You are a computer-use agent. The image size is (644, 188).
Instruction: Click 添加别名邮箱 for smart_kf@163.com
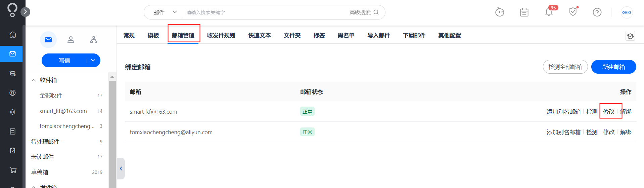tap(563, 112)
